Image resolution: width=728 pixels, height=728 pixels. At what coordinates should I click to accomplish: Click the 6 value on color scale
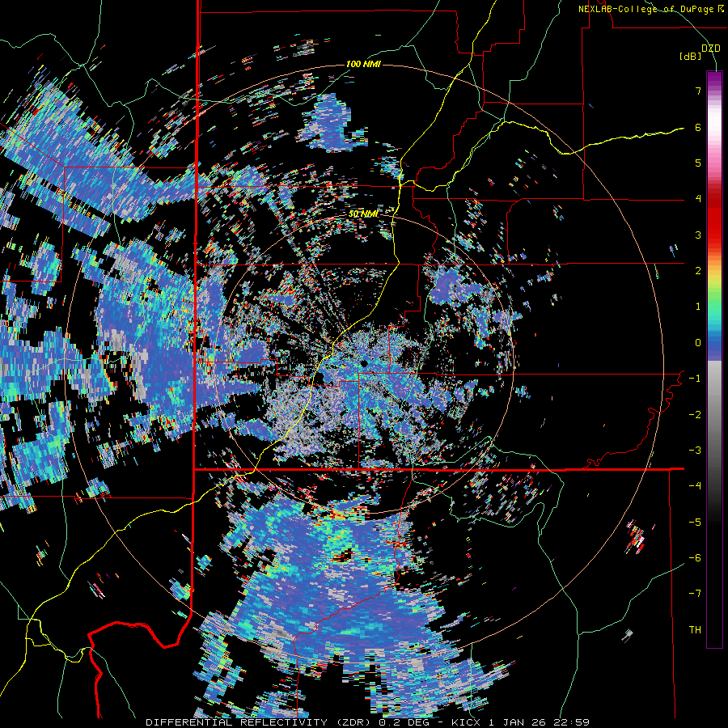(698, 127)
